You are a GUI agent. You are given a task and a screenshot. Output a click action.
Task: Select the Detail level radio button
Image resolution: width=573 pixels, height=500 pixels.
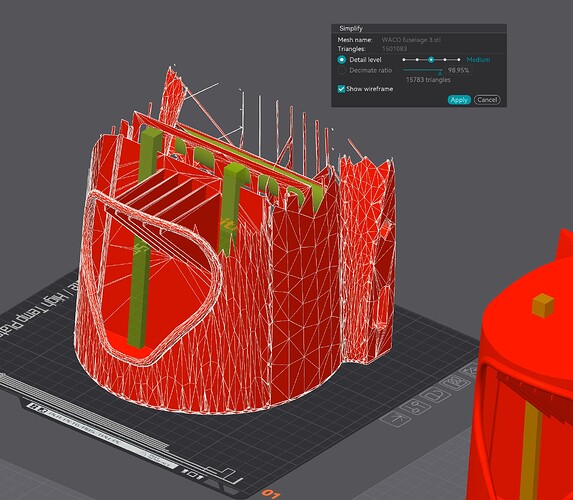point(342,60)
